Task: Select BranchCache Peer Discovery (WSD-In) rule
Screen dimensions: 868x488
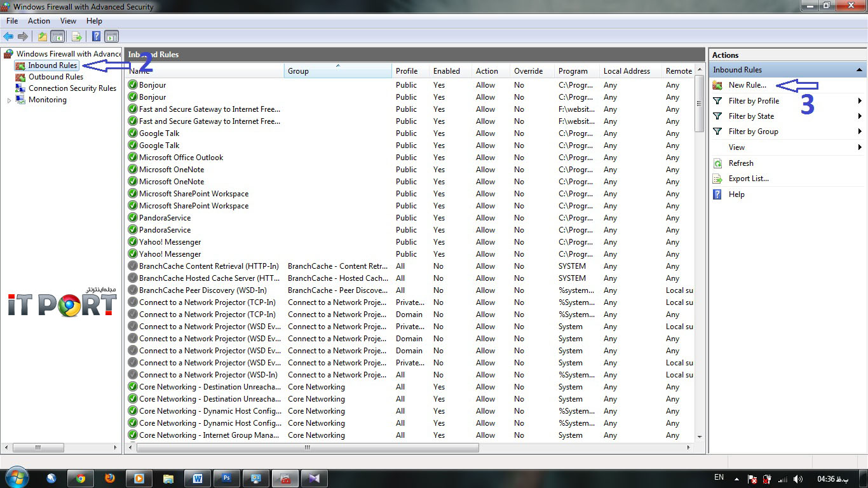Action: (203, 290)
